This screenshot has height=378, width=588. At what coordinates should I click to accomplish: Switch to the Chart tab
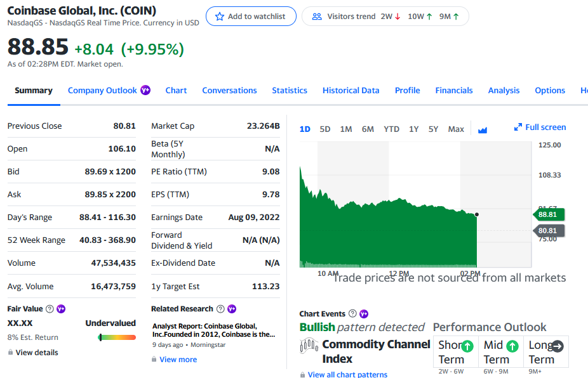coord(177,90)
